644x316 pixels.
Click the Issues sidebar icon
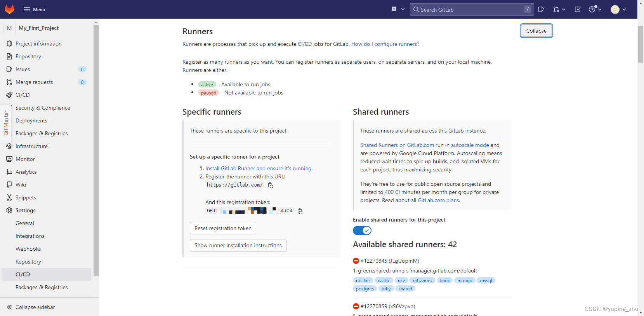point(9,69)
